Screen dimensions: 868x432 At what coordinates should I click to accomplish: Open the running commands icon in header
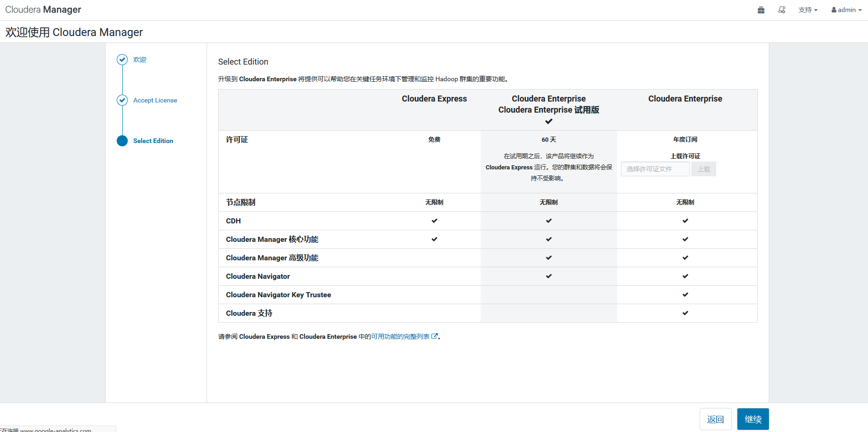point(782,10)
